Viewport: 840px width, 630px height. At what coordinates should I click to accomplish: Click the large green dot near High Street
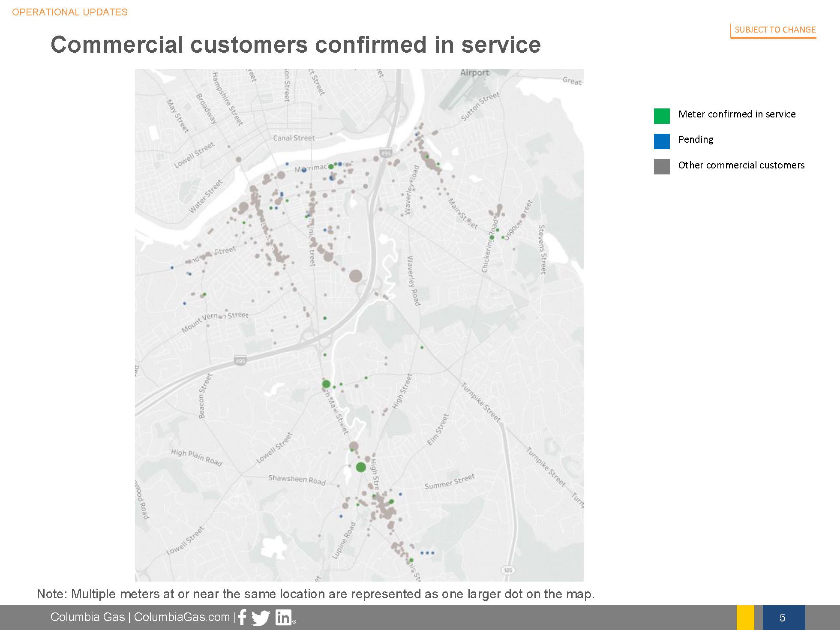tap(361, 467)
